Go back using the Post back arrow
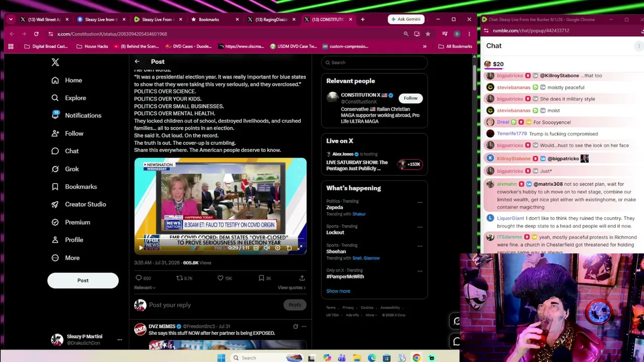 click(x=137, y=62)
